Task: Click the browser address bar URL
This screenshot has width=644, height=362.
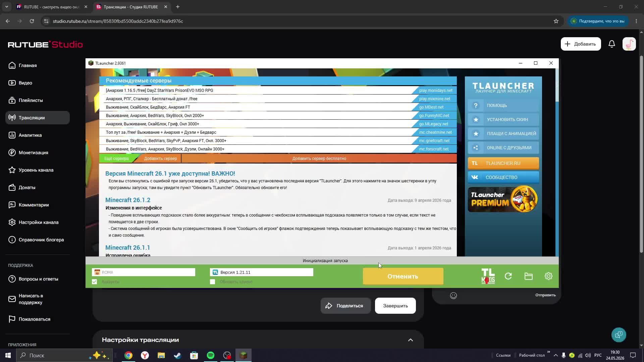Action: [x=118, y=21]
